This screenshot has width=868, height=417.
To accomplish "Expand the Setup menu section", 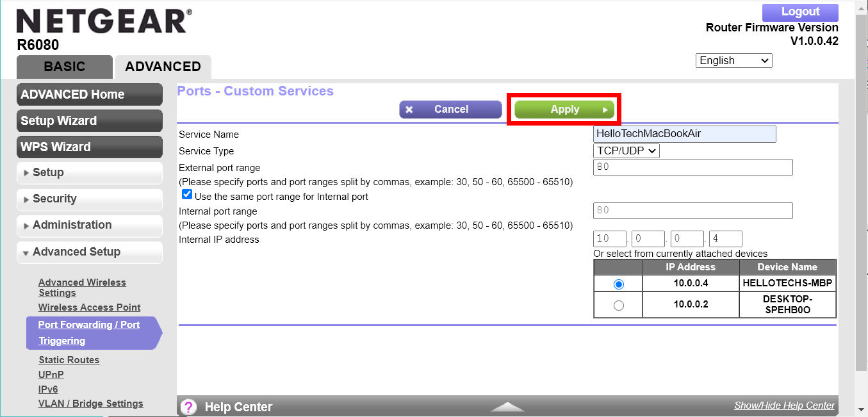I will 90,173.
